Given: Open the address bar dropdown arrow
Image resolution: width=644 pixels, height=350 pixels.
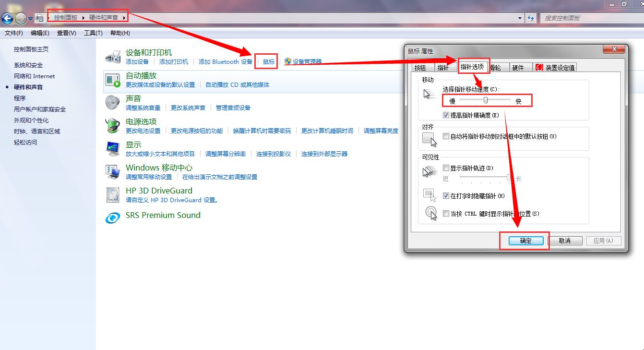Looking at the screenshot, I should 520,17.
